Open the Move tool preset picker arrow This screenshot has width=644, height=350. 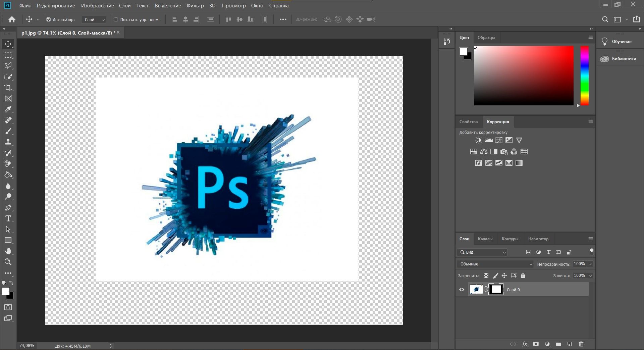(38, 20)
